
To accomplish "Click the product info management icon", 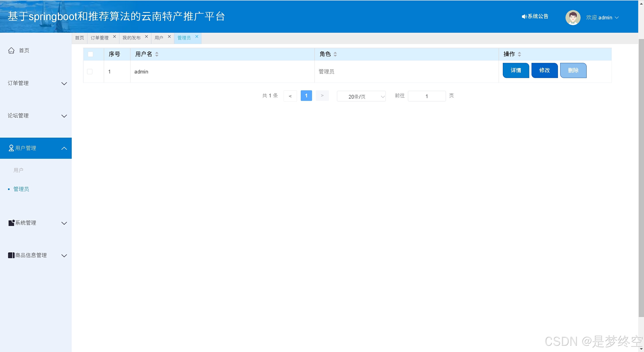I will tap(11, 255).
